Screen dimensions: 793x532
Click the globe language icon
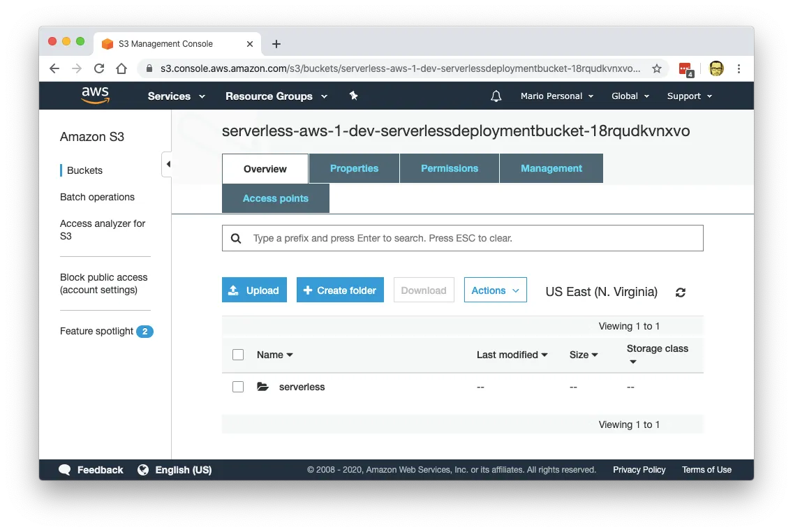(143, 470)
